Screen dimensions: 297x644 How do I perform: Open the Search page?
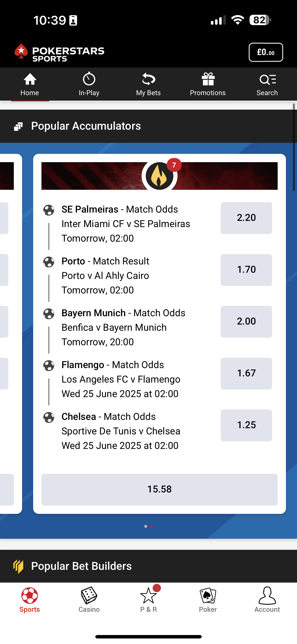(x=267, y=85)
